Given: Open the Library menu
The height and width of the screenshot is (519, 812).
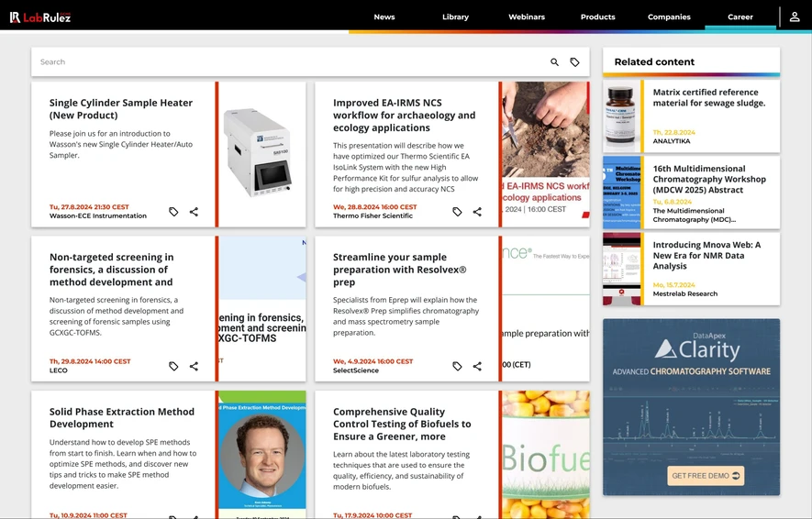Looking at the screenshot, I should coord(455,17).
